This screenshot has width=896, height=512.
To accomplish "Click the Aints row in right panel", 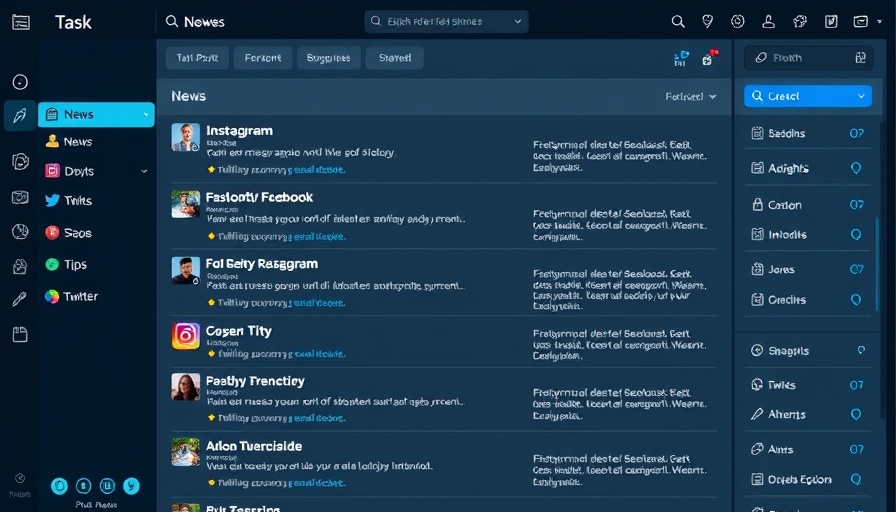I will (x=808, y=449).
